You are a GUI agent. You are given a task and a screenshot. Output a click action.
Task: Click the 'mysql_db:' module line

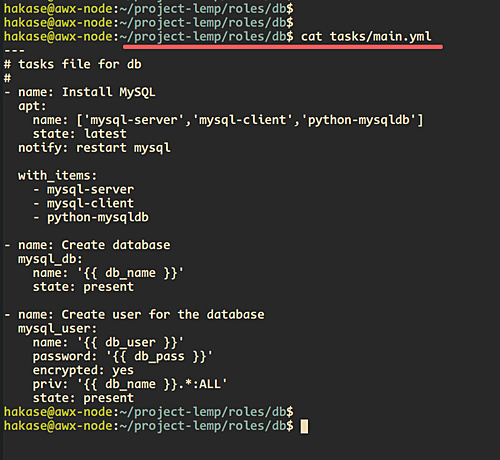point(50,259)
